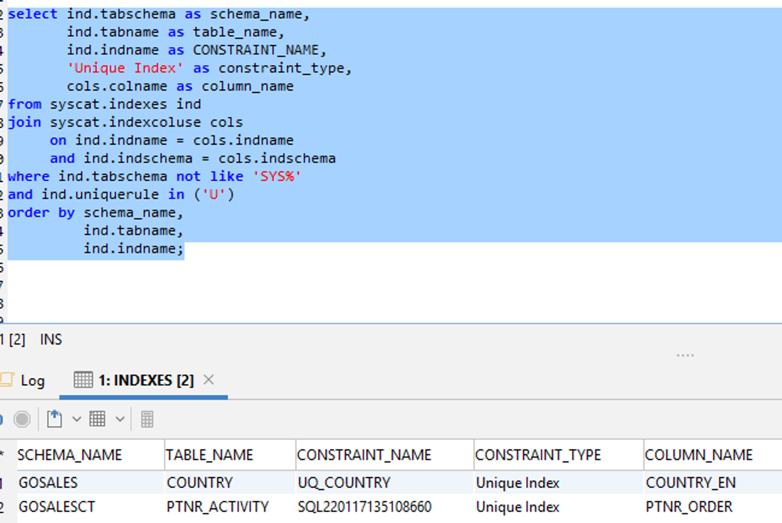Click the Log tab icon
The height and width of the screenshot is (523, 782).
coord(7,380)
